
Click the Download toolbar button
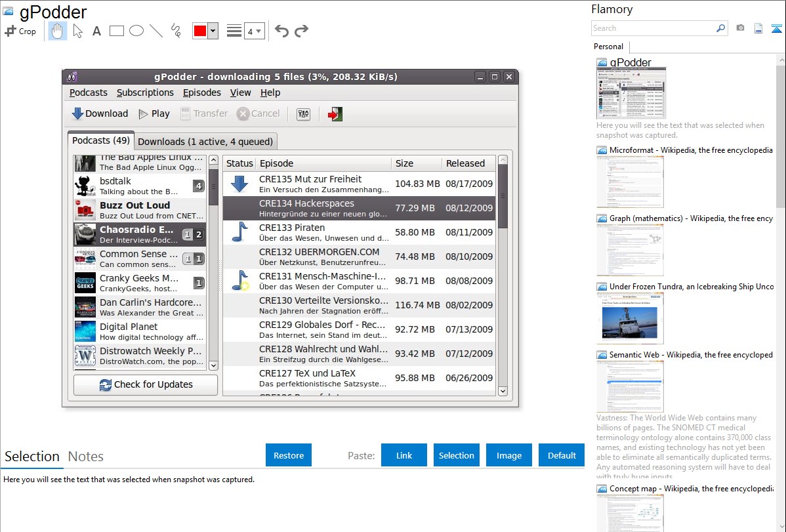click(100, 114)
